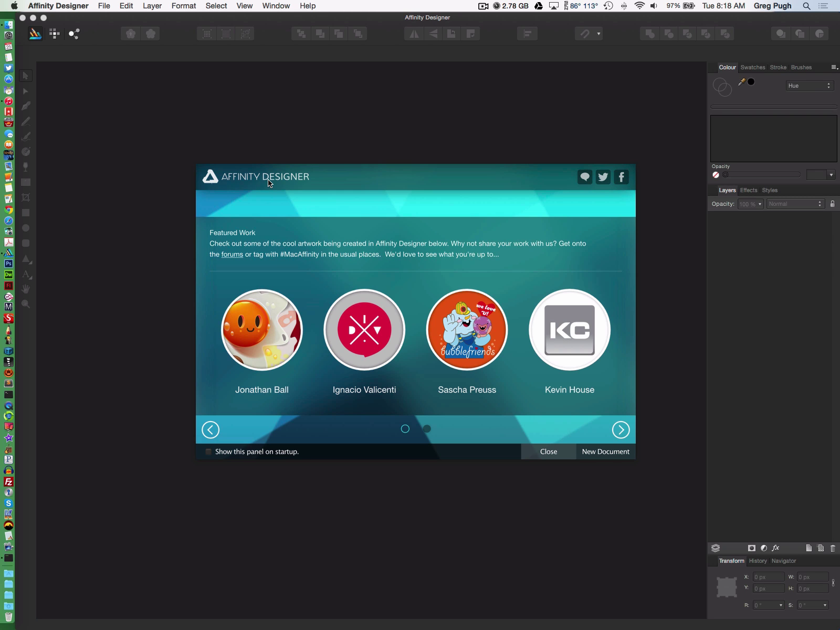Toggle the layer lock icon
The image size is (840, 630).
tap(832, 204)
